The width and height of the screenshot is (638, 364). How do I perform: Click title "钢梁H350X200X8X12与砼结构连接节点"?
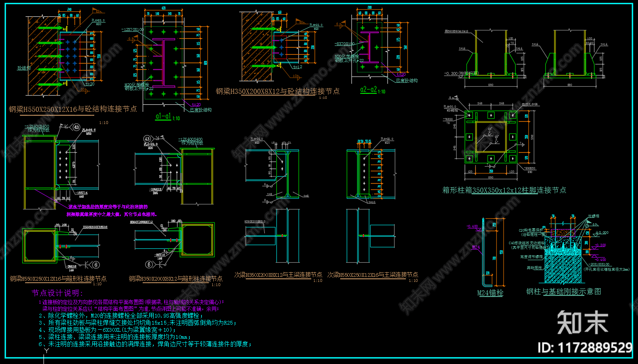(x=278, y=91)
